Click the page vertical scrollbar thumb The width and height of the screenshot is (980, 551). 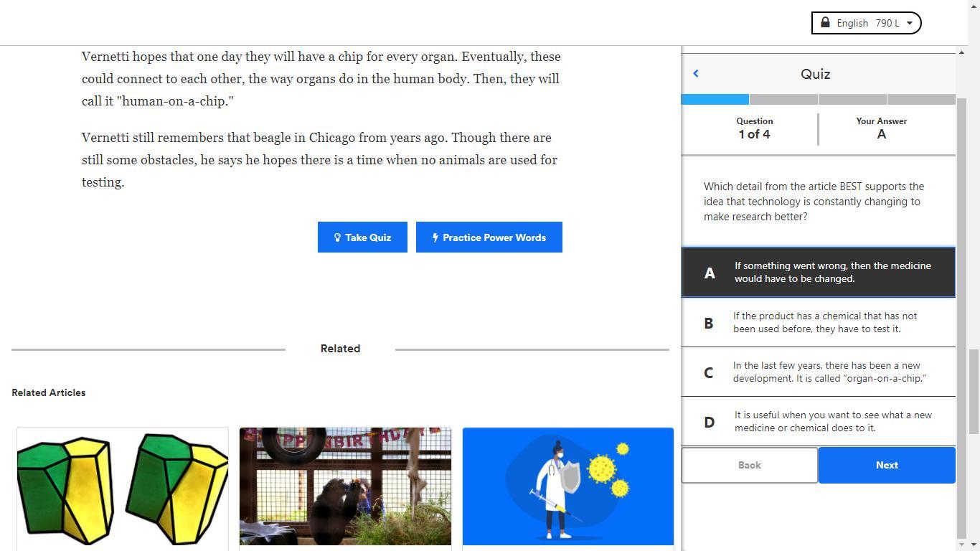tap(974, 391)
